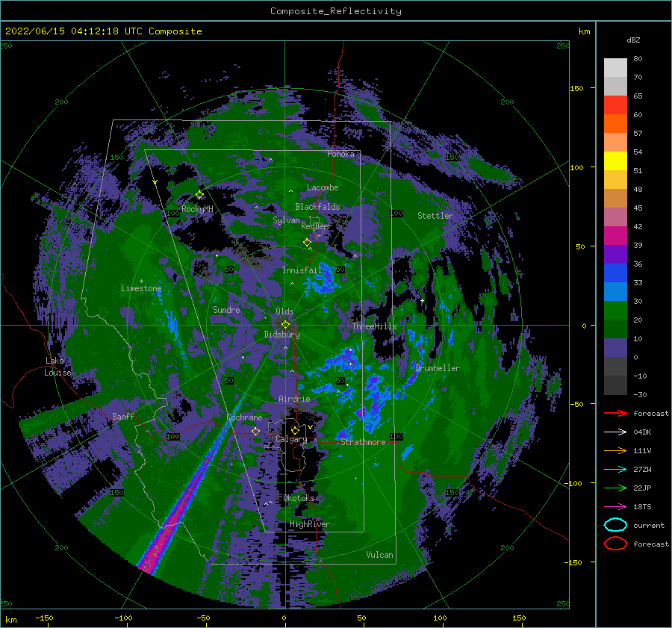Click the Strathmore city label
The height and width of the screenshot is (628, 672).
click(363, 442)
